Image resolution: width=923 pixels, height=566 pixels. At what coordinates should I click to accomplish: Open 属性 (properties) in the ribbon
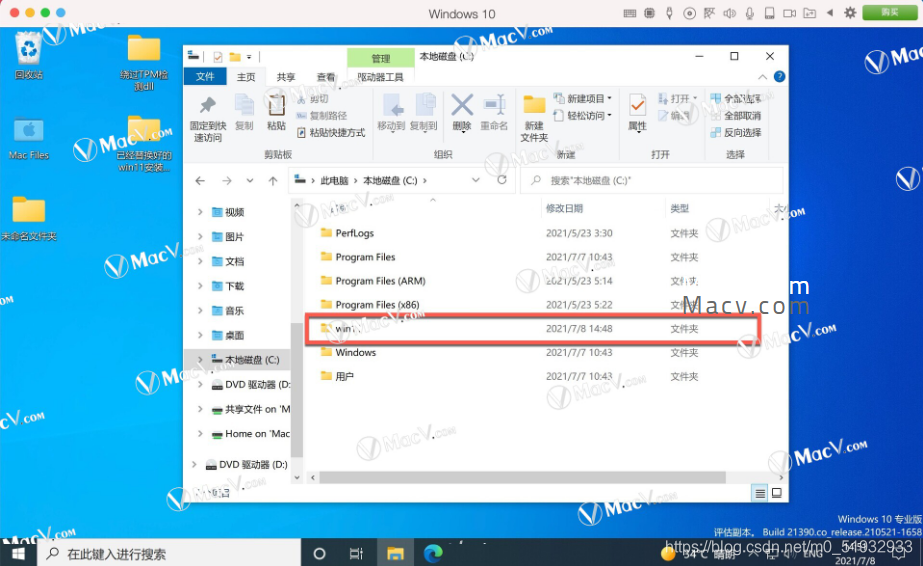click(x=637, y=113)
